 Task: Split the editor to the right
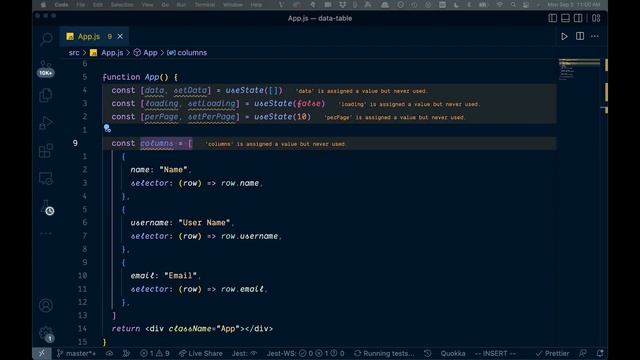[580, 36]
